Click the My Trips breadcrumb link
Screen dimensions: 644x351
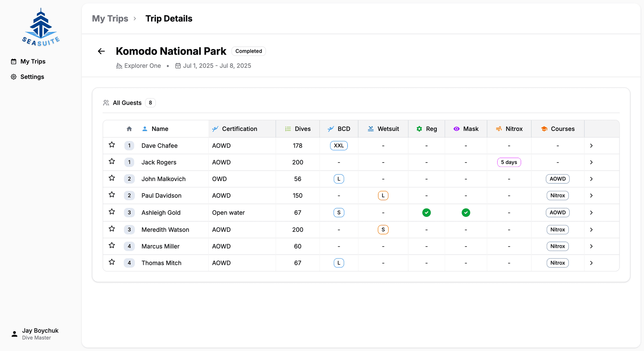(x=110, y=18)
